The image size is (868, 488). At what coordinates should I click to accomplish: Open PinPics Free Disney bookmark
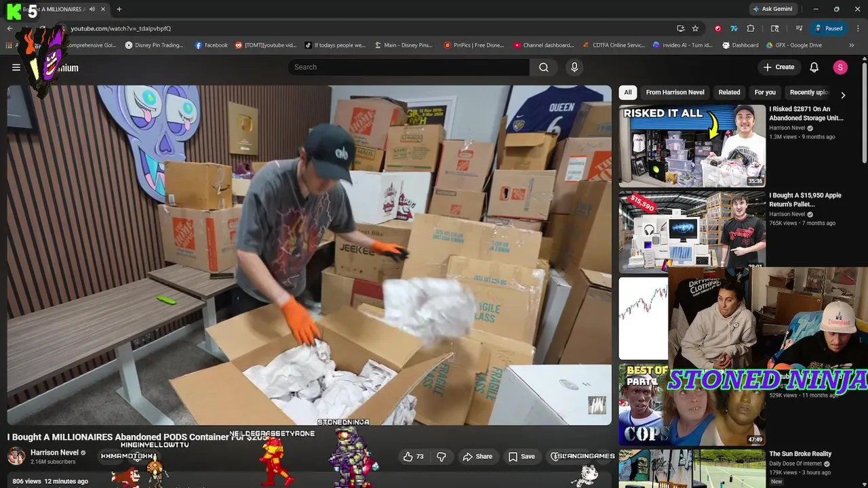(474, 45)
